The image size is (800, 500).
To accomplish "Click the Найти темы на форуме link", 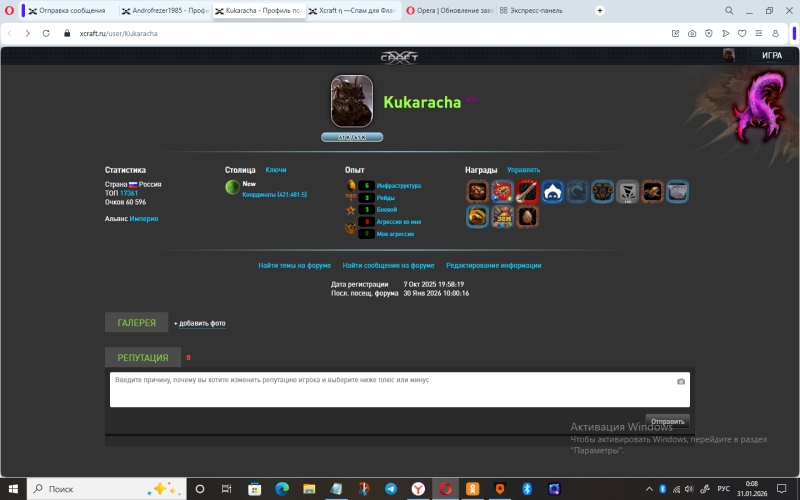I will [x=294, y=266].
